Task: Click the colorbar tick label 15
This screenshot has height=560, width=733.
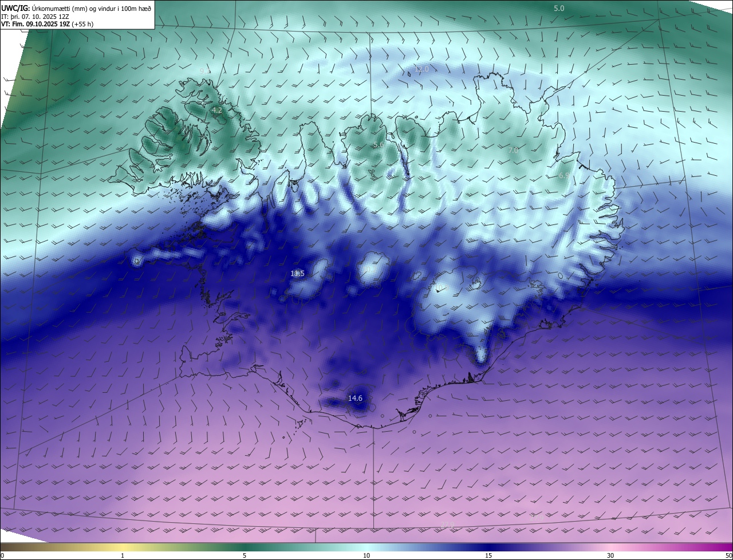Action: click(x=488, y=555)
